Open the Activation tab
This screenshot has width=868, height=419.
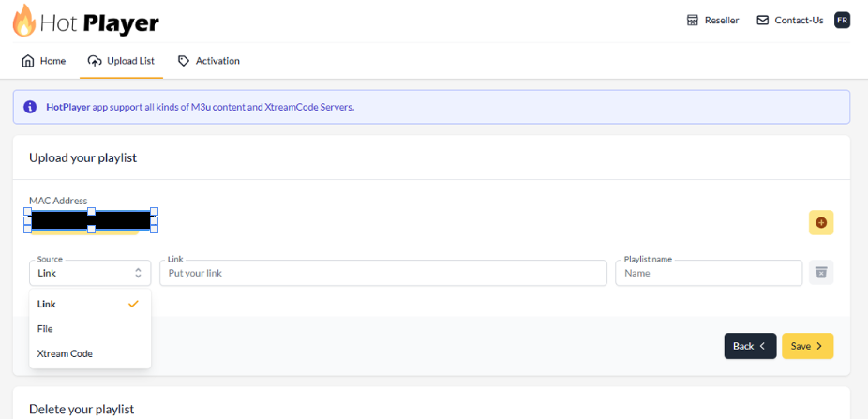pyautogui.click(x=217, y=61)
